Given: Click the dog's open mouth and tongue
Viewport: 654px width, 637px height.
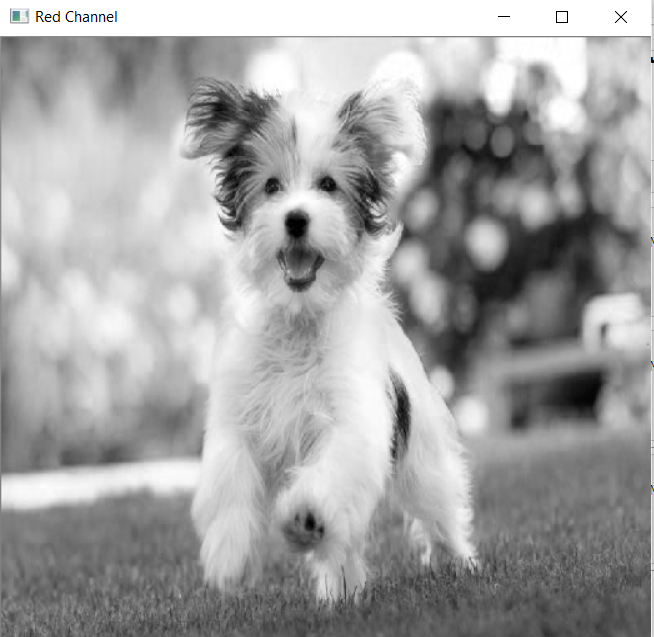Looking at the screenshot, I should [x=300, y=266].
